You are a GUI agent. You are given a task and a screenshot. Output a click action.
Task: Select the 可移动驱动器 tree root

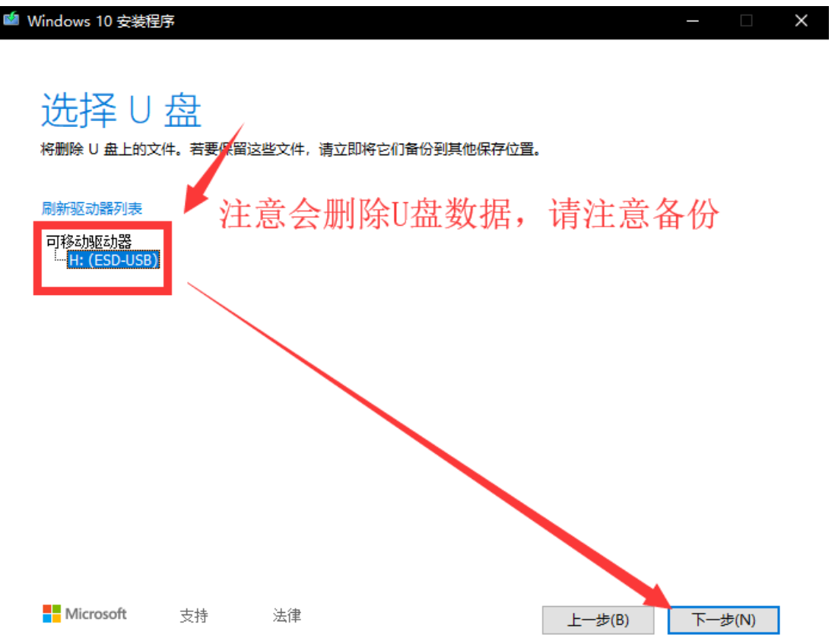[x=89, y=241]
